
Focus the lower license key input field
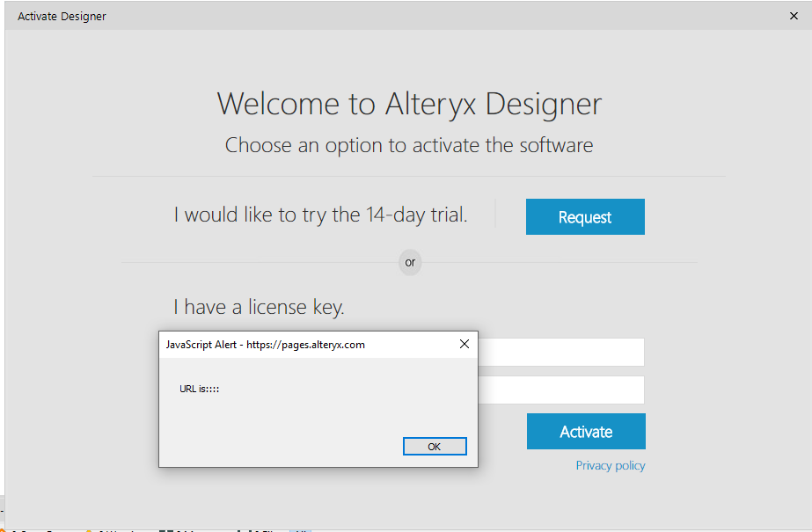pyautogui.click(x=561, y=390)
